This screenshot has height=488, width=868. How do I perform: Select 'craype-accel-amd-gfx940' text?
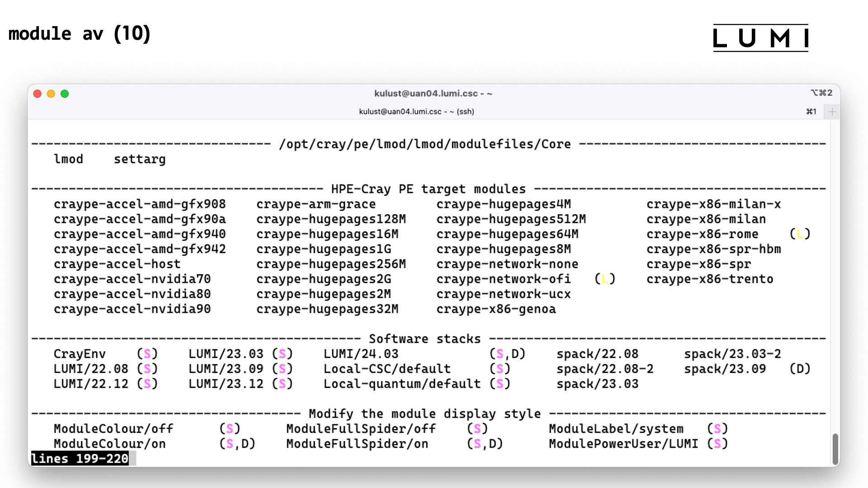[x=140, y=234]
